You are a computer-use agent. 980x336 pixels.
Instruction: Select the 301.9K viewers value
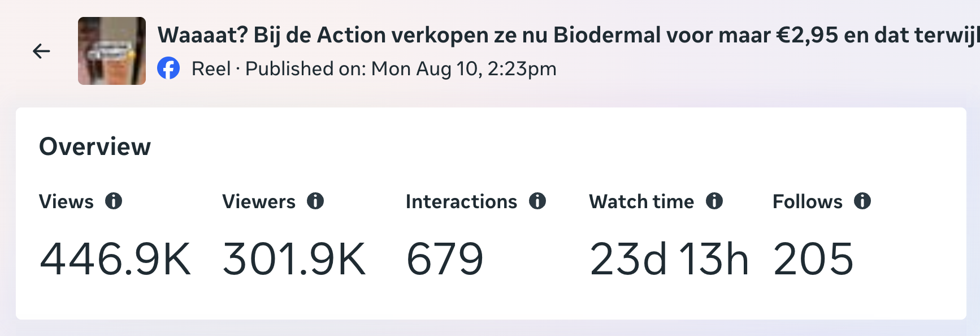[x=294, y=259]
